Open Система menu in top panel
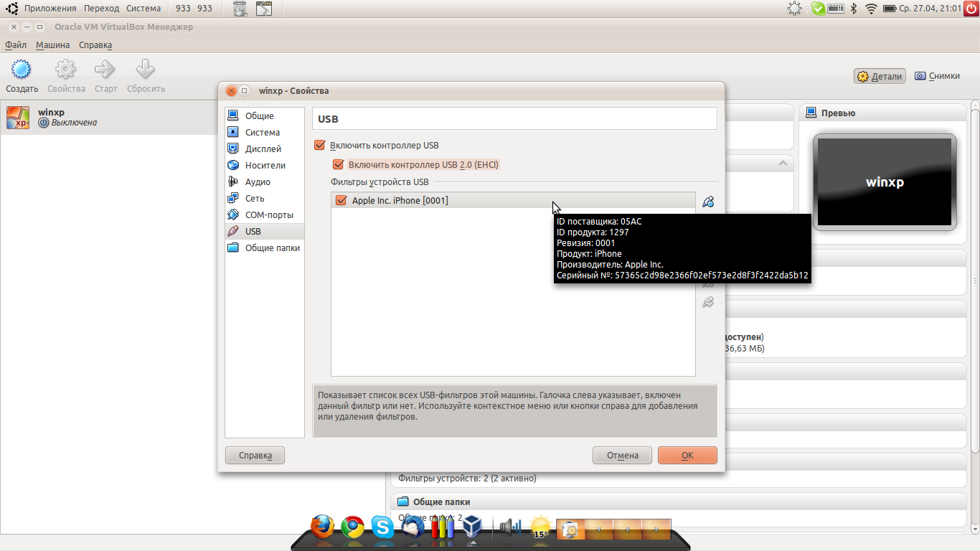The height and width of the screenshot is (551, 980). pos(143,9)
